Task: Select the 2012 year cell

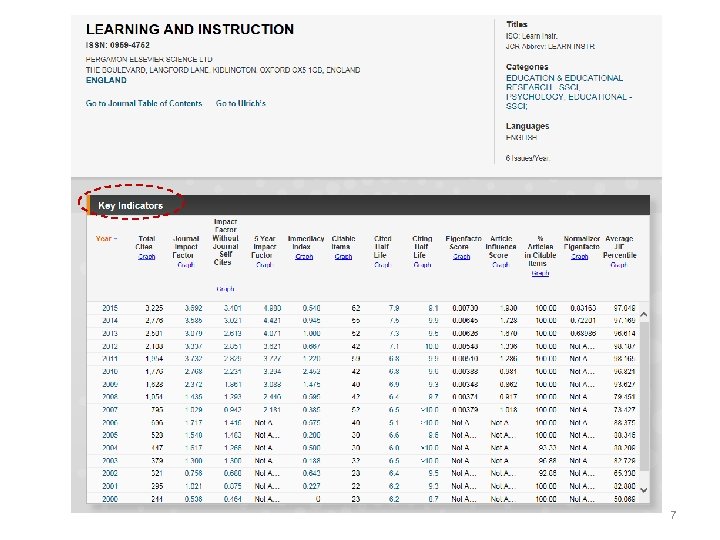Action: (110, 346)
